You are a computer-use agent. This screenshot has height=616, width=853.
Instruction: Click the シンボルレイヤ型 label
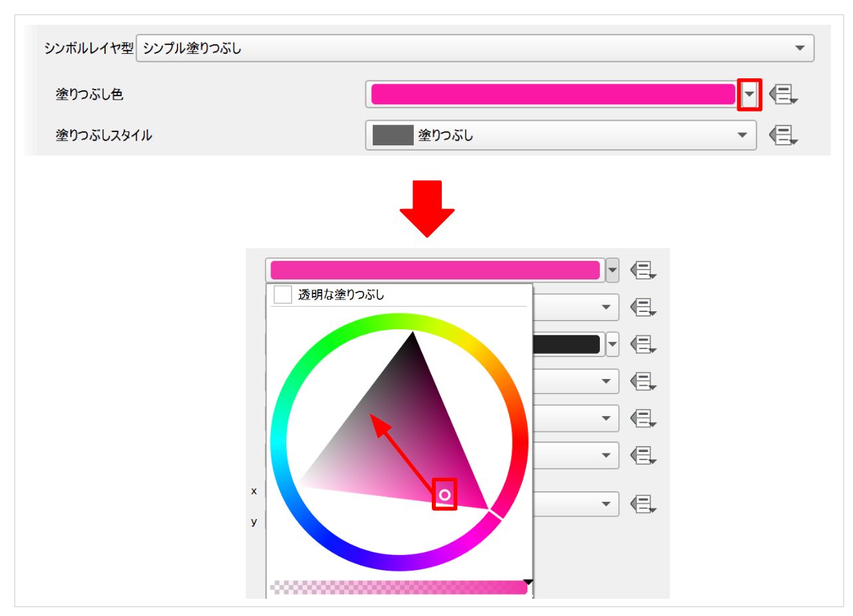(89, 48)
